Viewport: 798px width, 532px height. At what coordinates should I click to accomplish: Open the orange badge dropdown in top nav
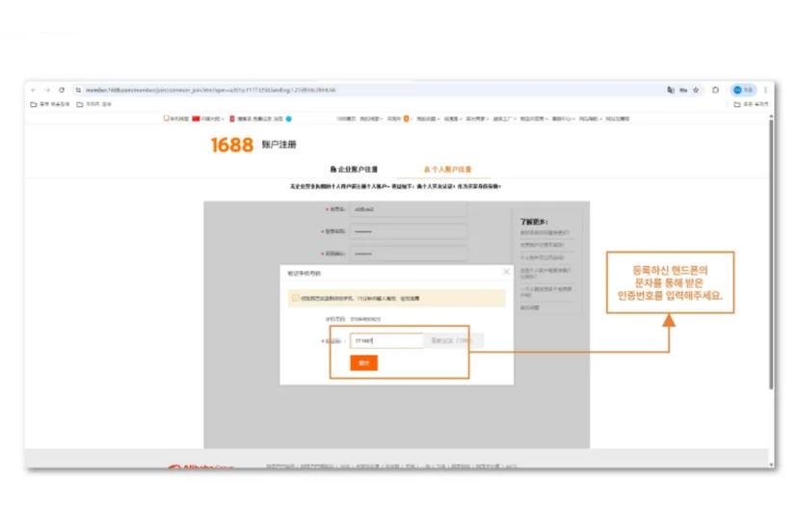[401, 119]
